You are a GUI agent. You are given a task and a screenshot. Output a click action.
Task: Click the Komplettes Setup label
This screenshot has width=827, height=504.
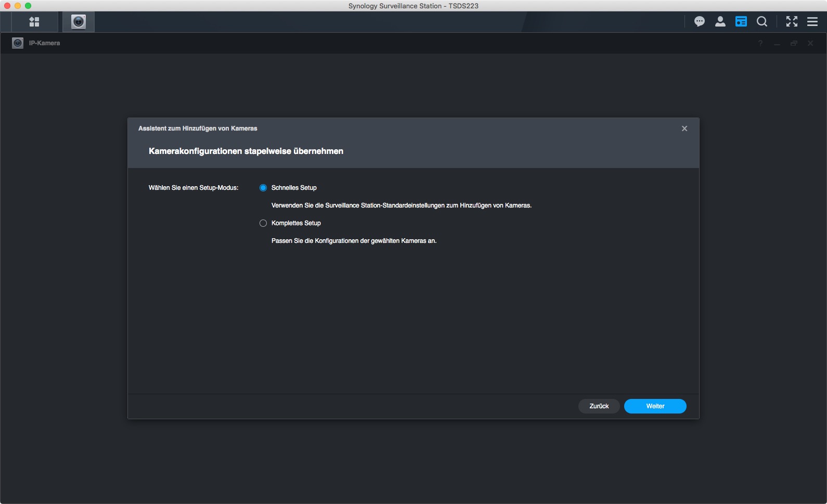(296, 223)
